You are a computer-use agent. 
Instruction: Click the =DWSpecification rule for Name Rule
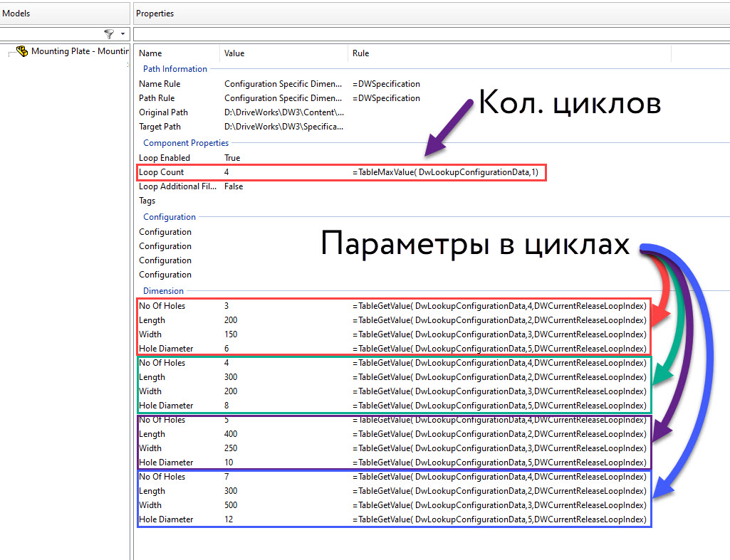387,84
